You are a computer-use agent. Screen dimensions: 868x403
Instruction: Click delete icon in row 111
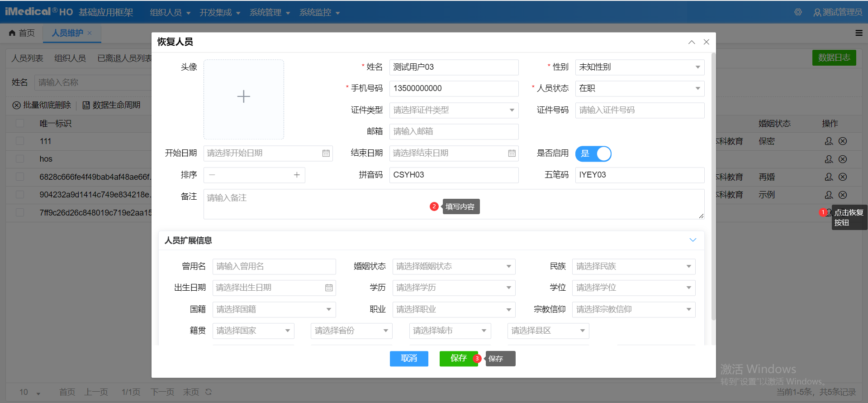(843, 141)
